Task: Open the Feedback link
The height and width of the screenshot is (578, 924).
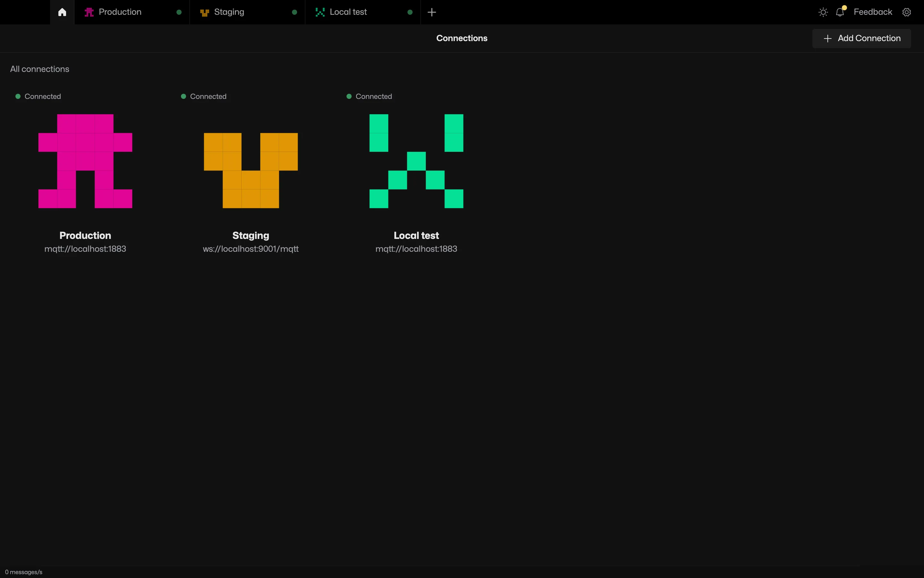Action: coord(873,12)
